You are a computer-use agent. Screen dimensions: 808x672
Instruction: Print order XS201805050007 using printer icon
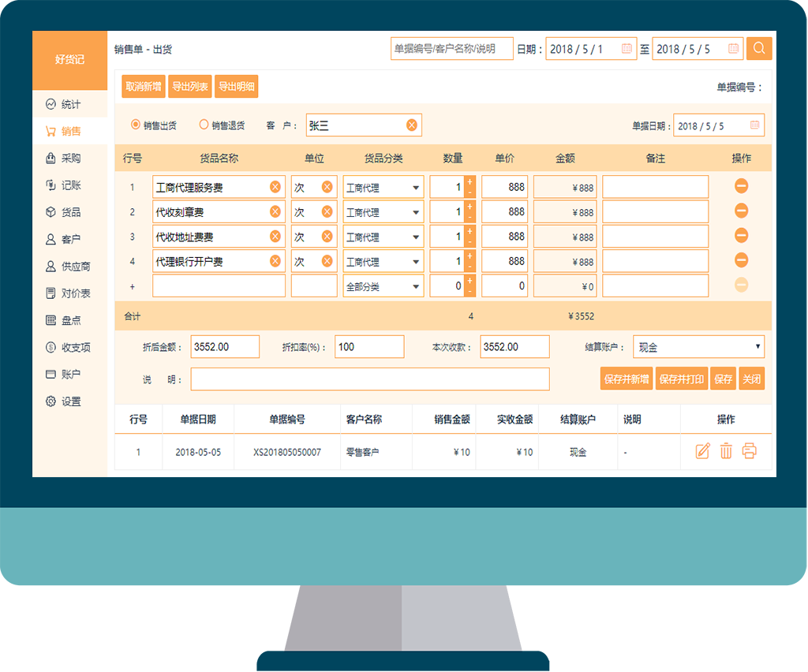click(x=749, y=451)
